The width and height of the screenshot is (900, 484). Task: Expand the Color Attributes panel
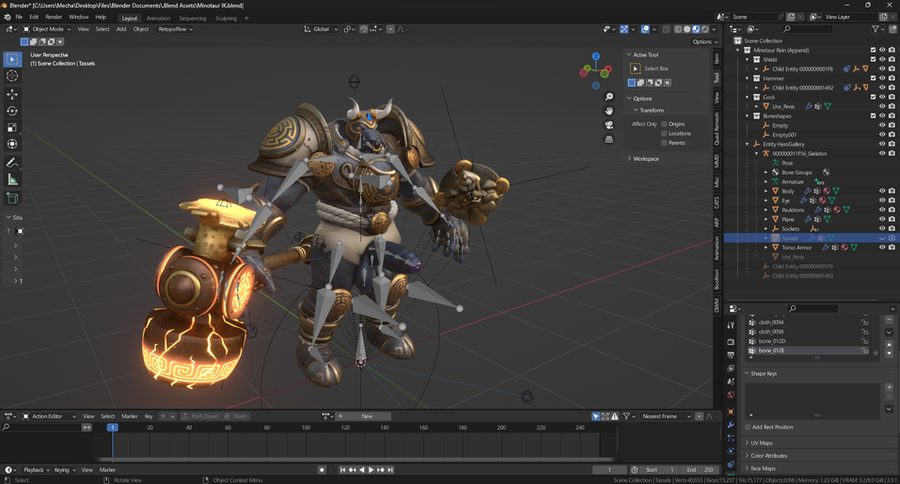click(x=768, y=456)
